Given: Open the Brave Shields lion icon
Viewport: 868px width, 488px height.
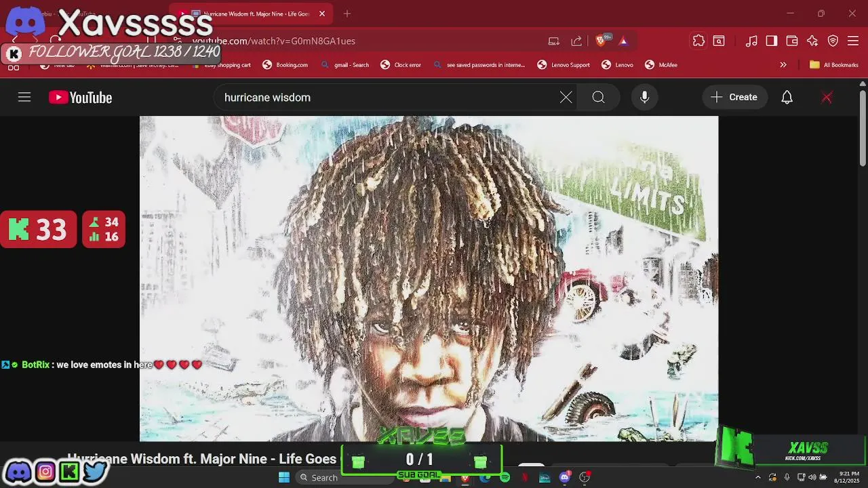Looking at the screenshot, I should click(x=601, y=41).
